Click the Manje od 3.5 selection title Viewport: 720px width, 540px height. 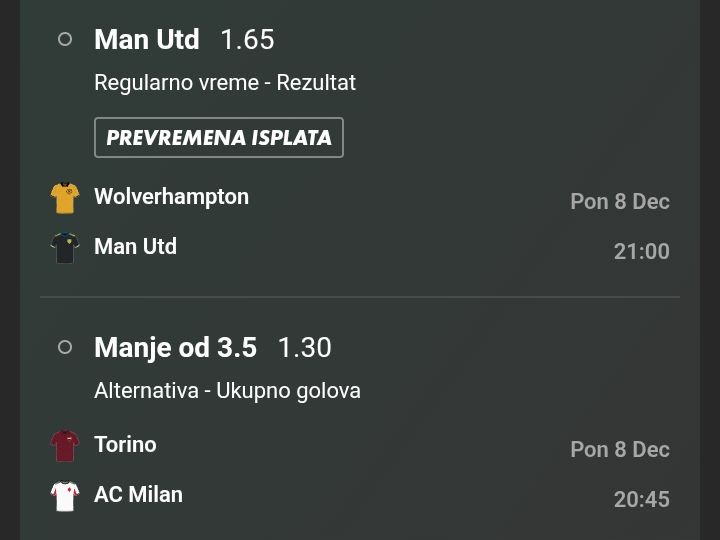(x=175, y=347)
